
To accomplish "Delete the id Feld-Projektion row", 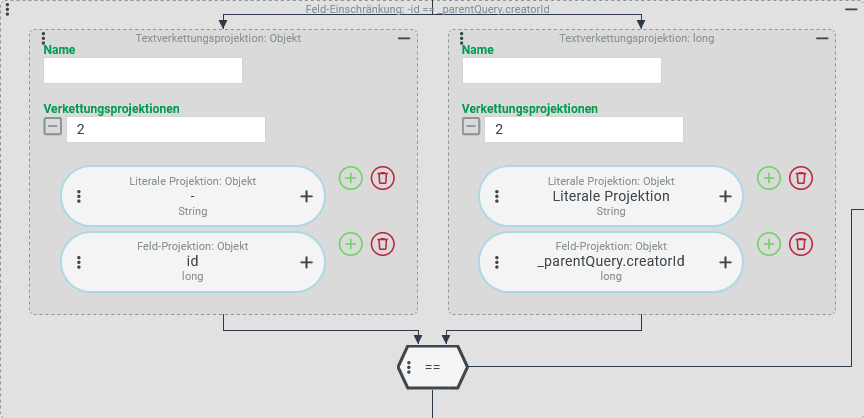I will pos(382,243).
